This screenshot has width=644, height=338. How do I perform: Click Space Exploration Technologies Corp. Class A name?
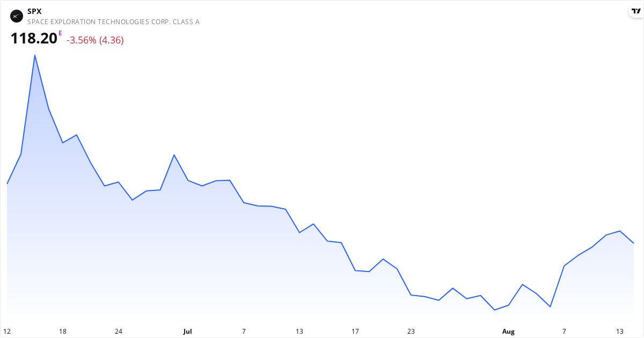(113, 22)
